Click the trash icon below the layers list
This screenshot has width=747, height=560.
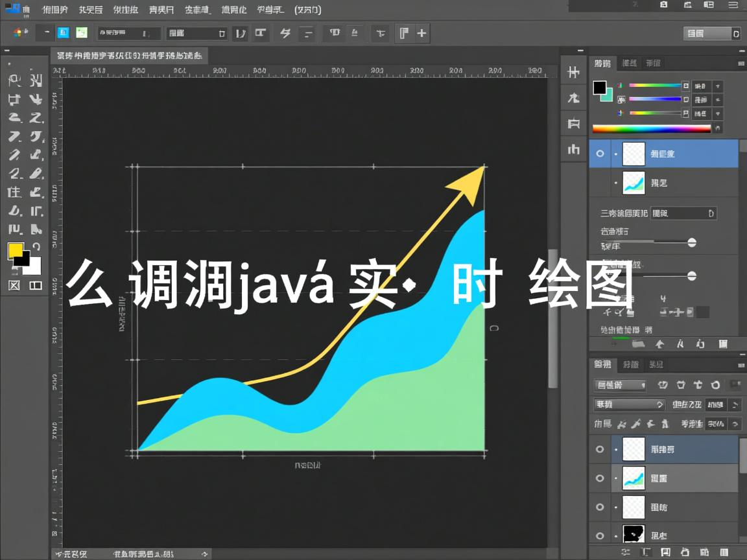pyautogui.click(x=724, y=552)
